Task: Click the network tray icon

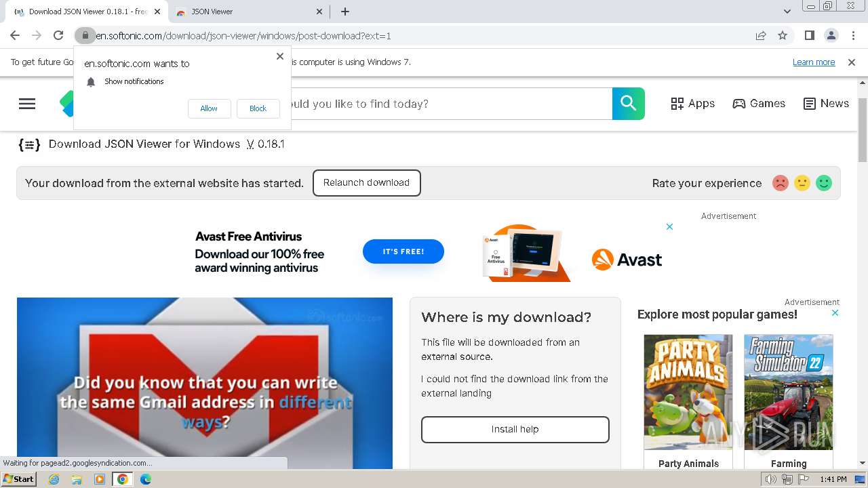Action: pos(787,479)
